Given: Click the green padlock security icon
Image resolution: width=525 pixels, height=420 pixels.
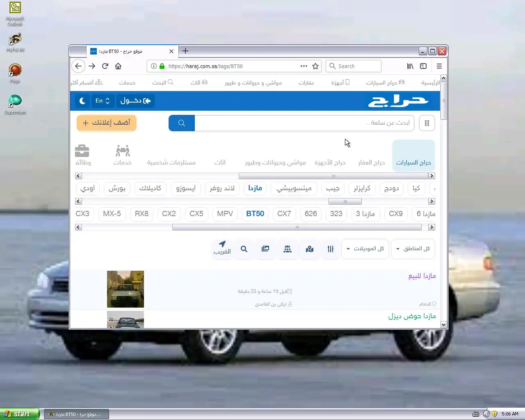Looking at the screenshot, I should (162, 66).
